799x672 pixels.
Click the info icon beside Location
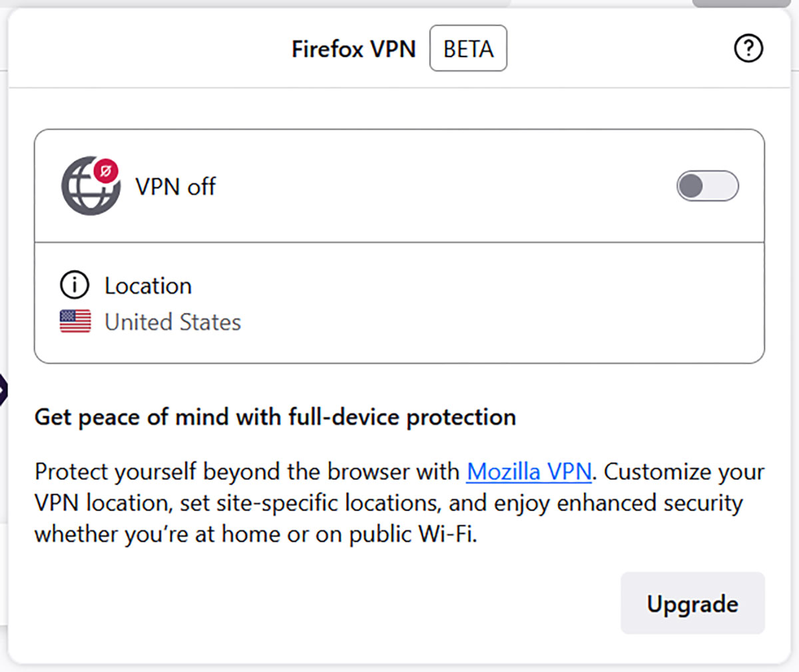[x=75, y=285]
